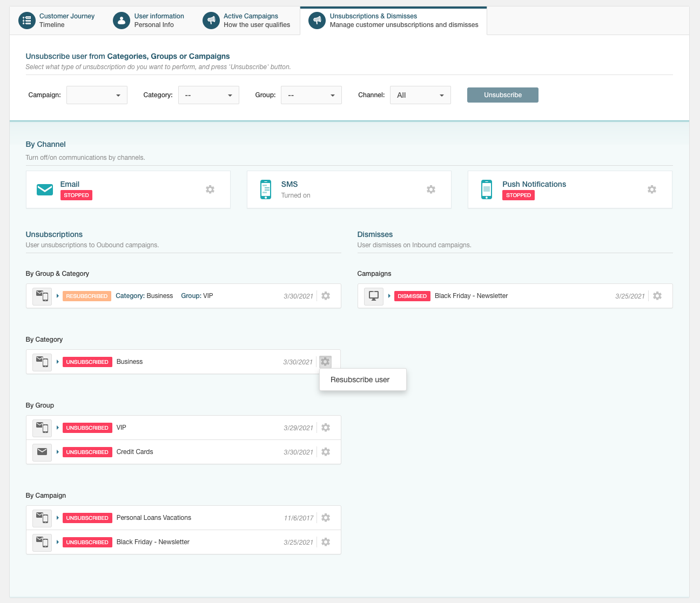Open gear menu for Credit Cards row

[x=326, y=452]
